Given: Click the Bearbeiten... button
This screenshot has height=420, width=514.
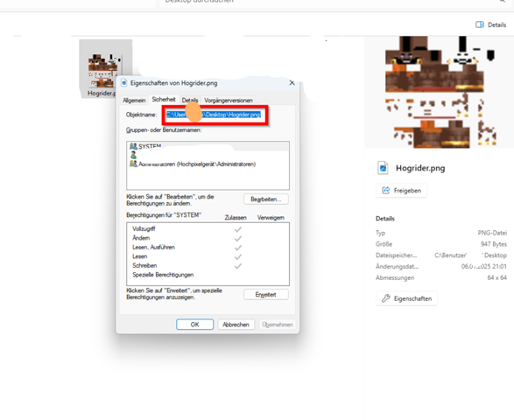Looking at the screenshot, I should tap(266, 199).
